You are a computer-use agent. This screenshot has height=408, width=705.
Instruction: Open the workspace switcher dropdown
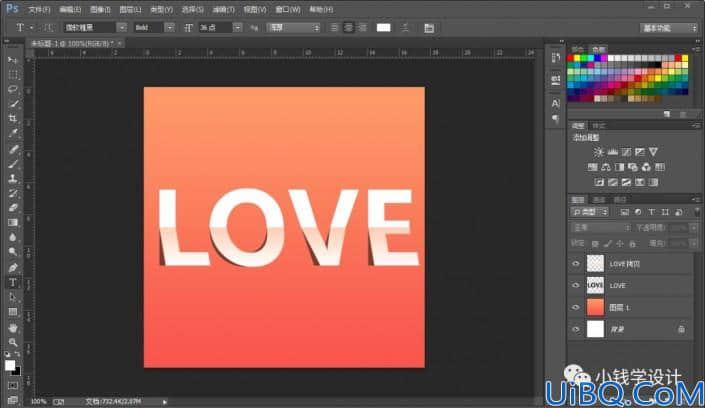669,28
